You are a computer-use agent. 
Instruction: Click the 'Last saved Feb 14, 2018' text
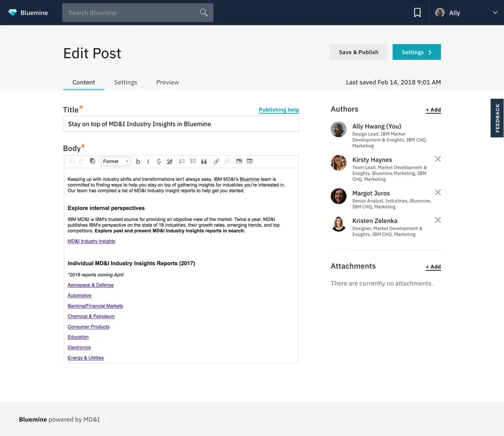(x=393, y=82)
